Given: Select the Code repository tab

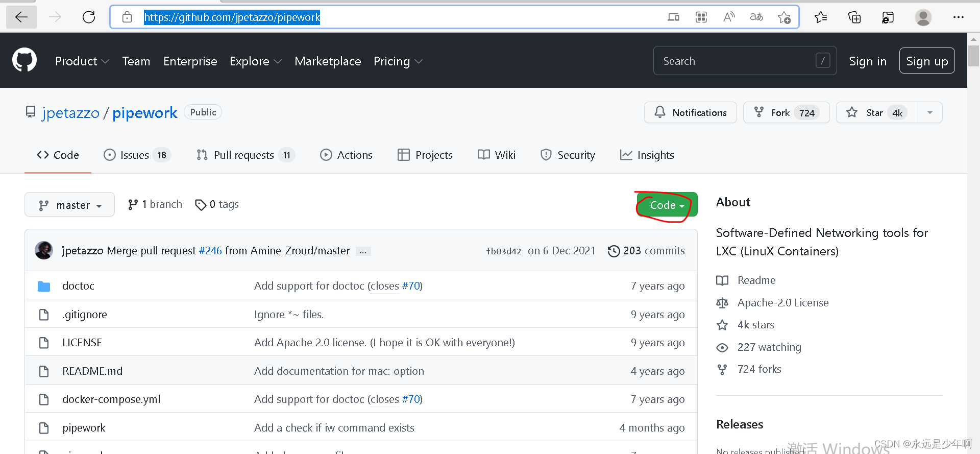Looking at the screenshot, I should [58, 155].
